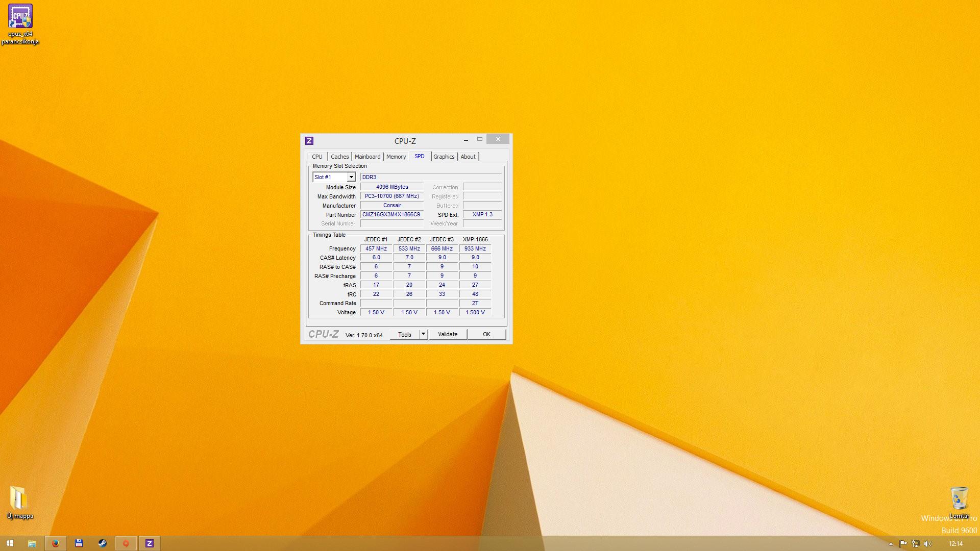The height and width of the screenshot is (551, 980).
Task: Click the 457 MHz frequency cell
Action: pos(376,249)
